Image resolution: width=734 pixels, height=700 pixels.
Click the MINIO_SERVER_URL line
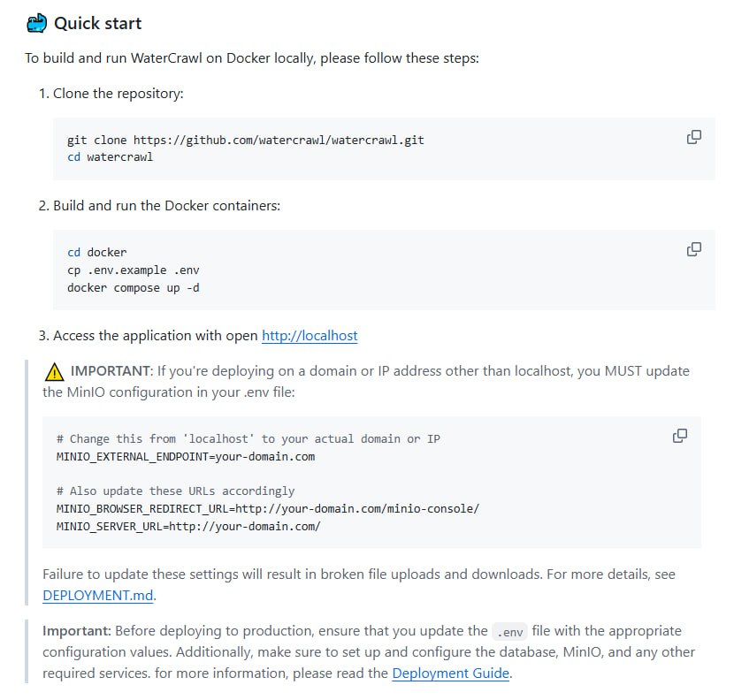coord(188,527)
